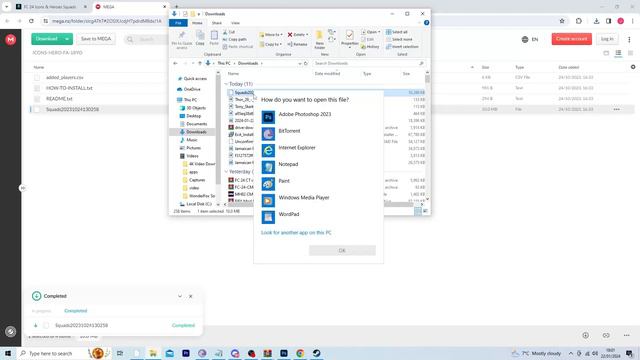
Task: Click the Copy ribbon button
Action: (200, 38)
